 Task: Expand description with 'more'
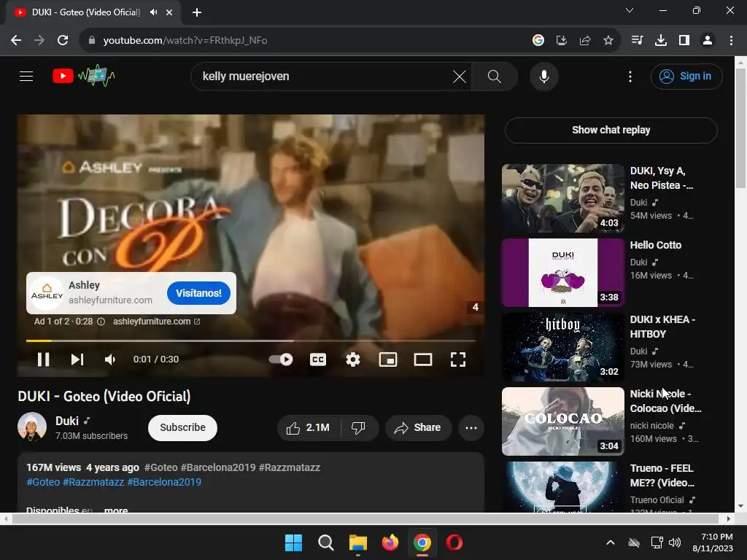coord(116,510)
